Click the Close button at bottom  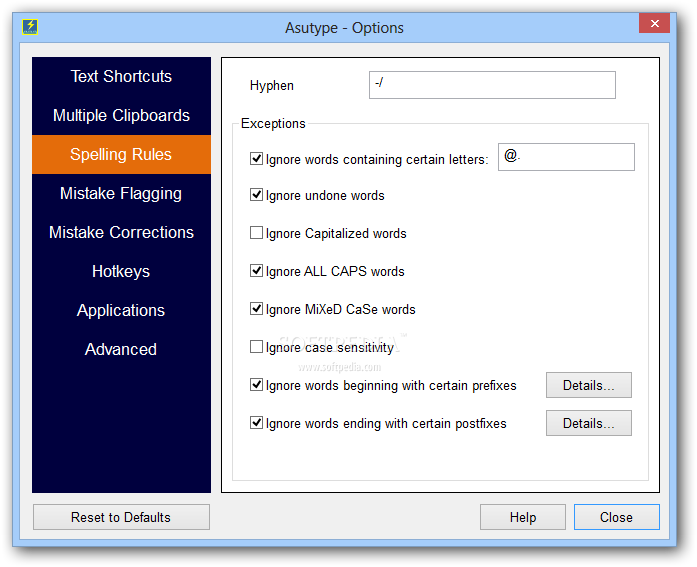pos(617,517)
